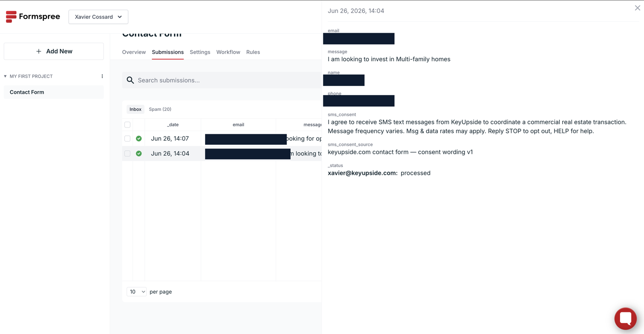Image resolution: width=644 pixels, height=334 pixels.
Task: Open the Spam (20) filter
Action: pyautogui.click(x=160, y=109)
